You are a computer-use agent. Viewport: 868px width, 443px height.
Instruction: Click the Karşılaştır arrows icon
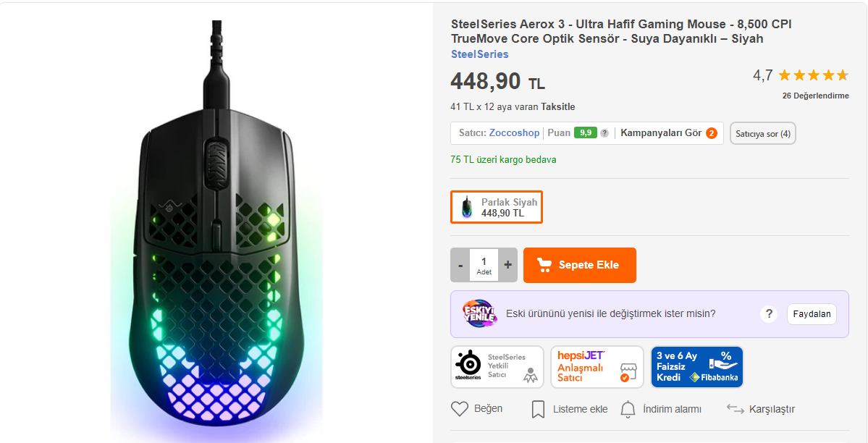click(x=735, y=409)
